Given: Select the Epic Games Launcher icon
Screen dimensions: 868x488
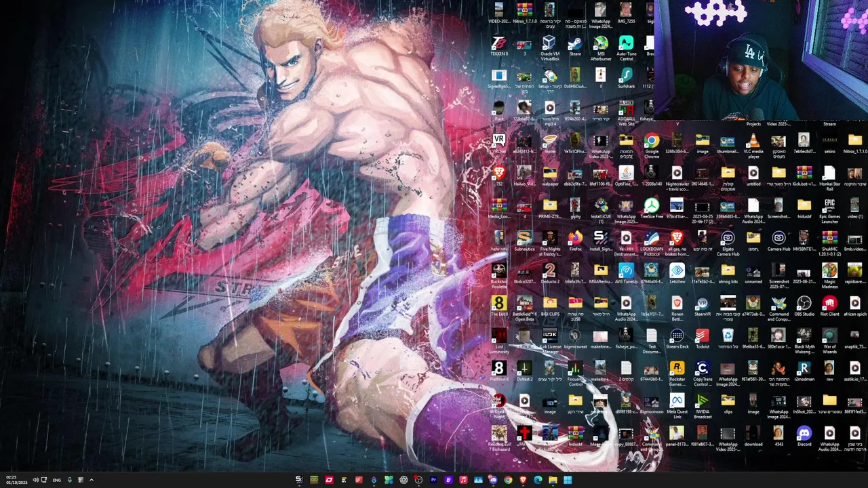Looking at the screenshot, I should click(829, 211).
